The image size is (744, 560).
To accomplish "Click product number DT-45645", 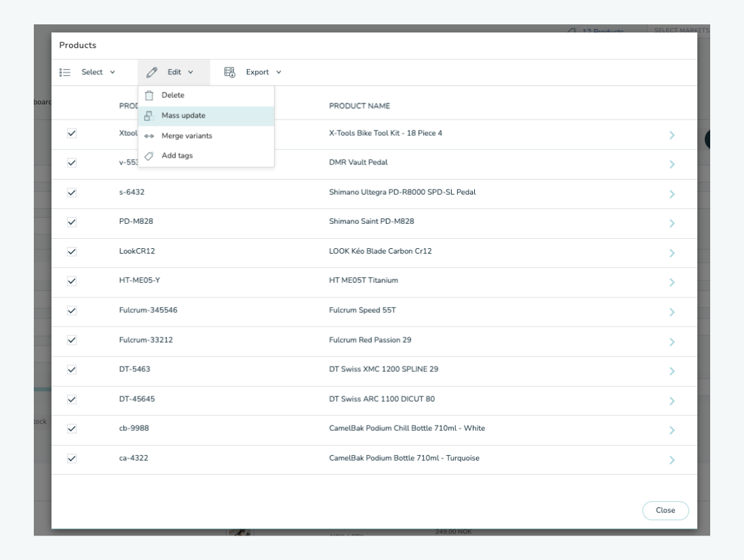I will (137, 399).
